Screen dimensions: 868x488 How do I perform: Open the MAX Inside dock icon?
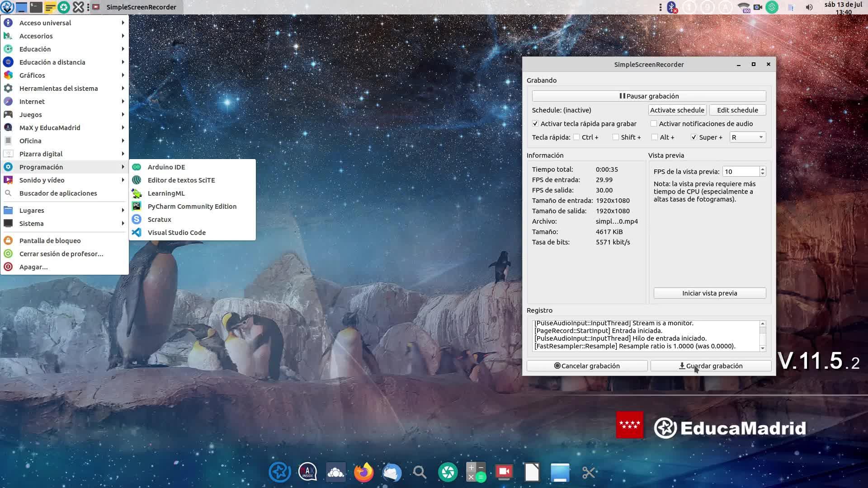pos(307,473)
